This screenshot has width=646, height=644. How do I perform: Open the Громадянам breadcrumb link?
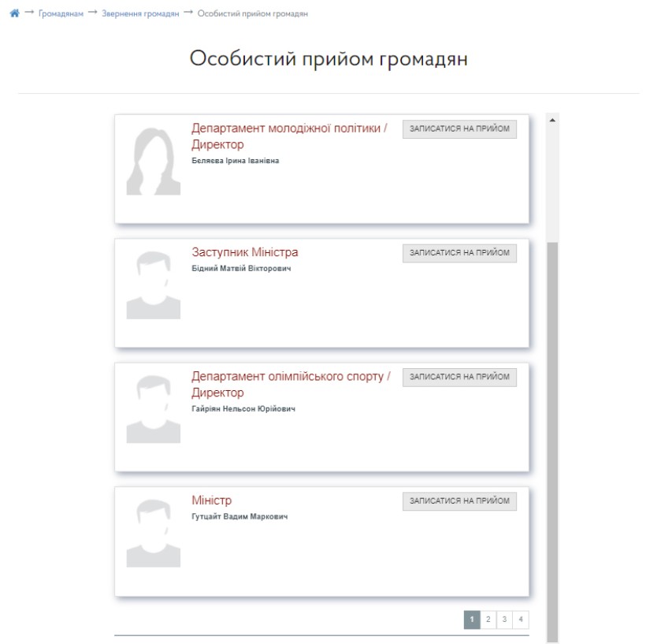click(61, 13)
